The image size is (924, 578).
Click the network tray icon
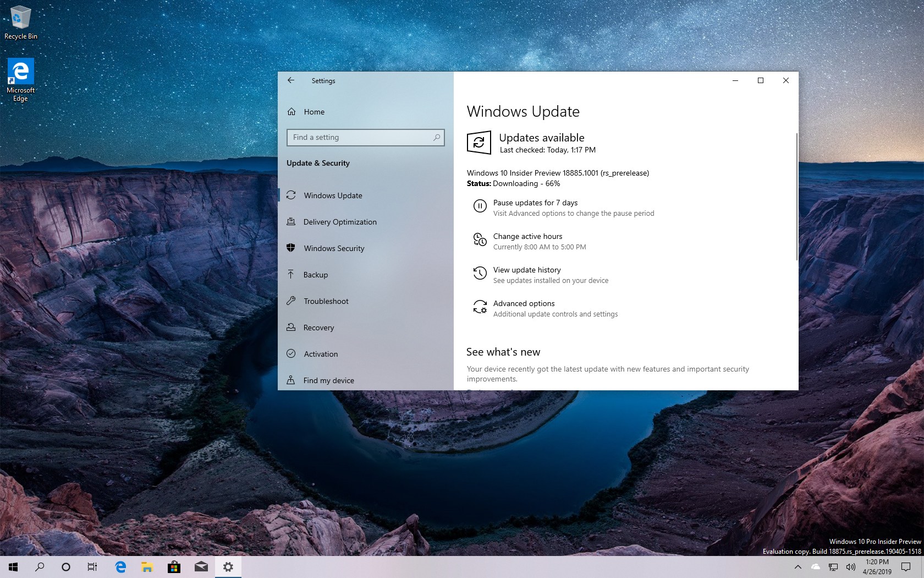833,567
